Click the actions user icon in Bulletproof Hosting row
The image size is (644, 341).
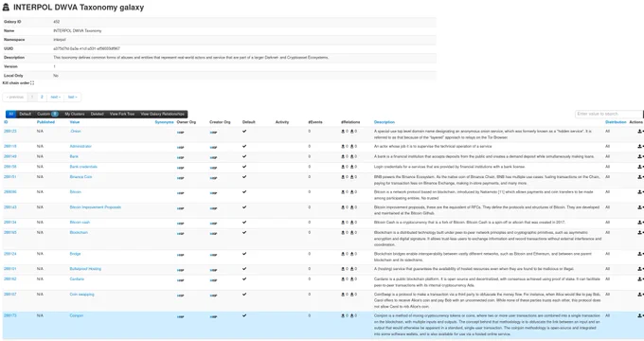click(639, 269)
